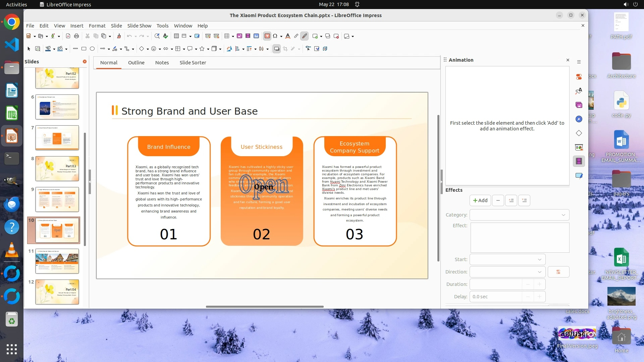Click the Print icon in toolbar
Viewport: 644px width, 362px height.
point(76,36)
